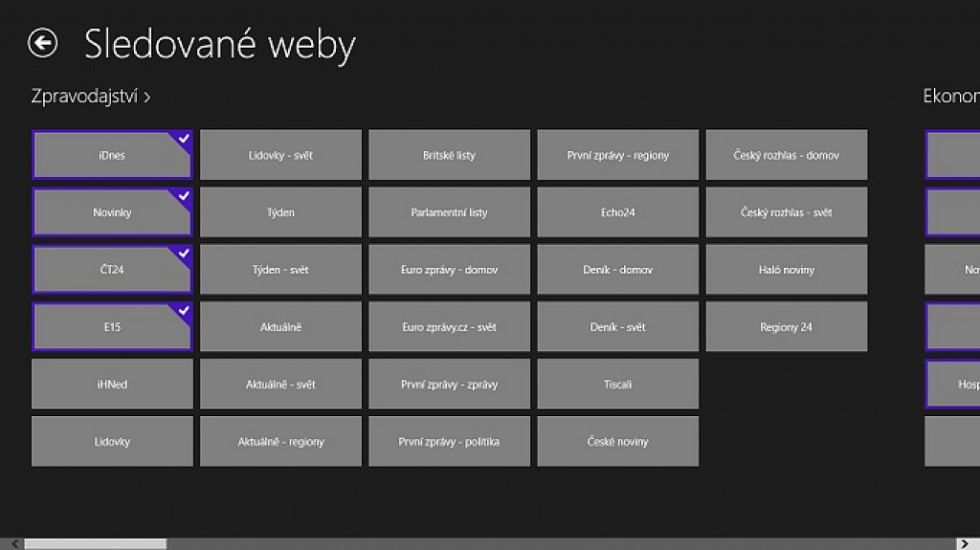
Task: Select the Aktuálně tile
Action: click(x=280, y=327)
